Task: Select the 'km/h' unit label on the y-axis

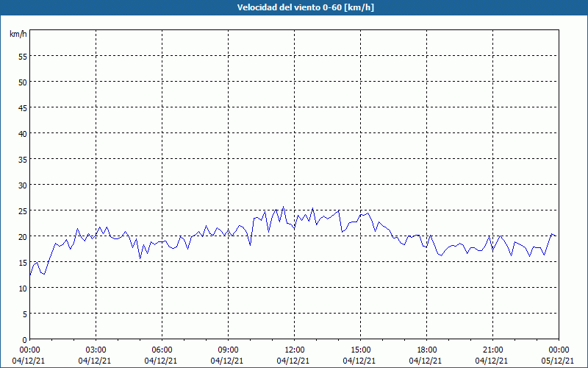Action: click(18, 34)
